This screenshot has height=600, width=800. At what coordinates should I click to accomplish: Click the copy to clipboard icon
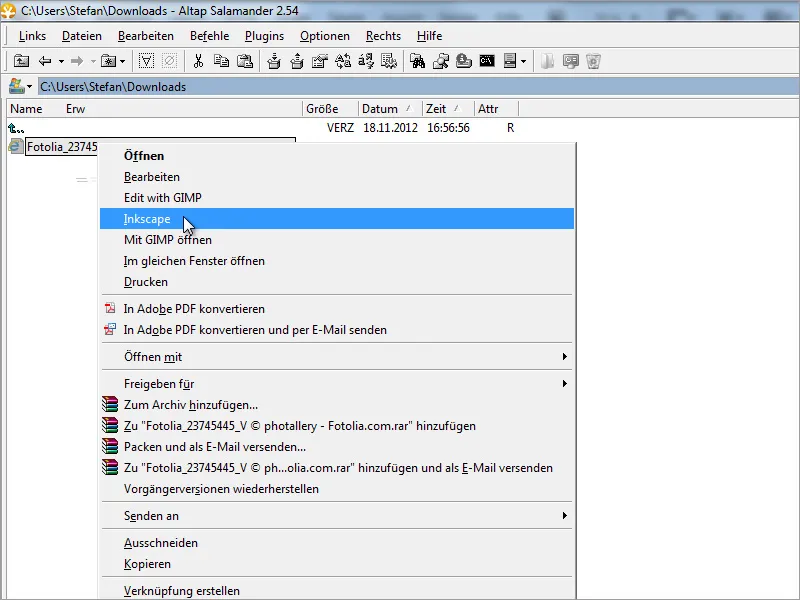pyautogui.click(x=221, y=61)
